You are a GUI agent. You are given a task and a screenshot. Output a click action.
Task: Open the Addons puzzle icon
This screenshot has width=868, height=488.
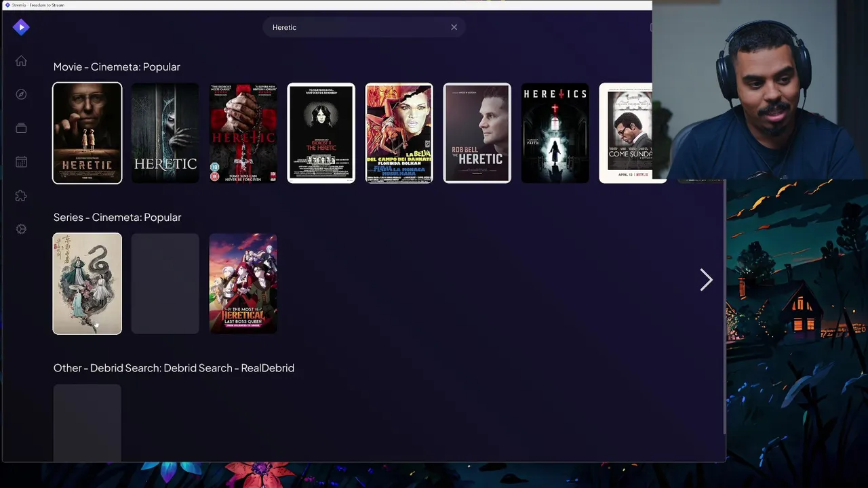coord(21,196)
